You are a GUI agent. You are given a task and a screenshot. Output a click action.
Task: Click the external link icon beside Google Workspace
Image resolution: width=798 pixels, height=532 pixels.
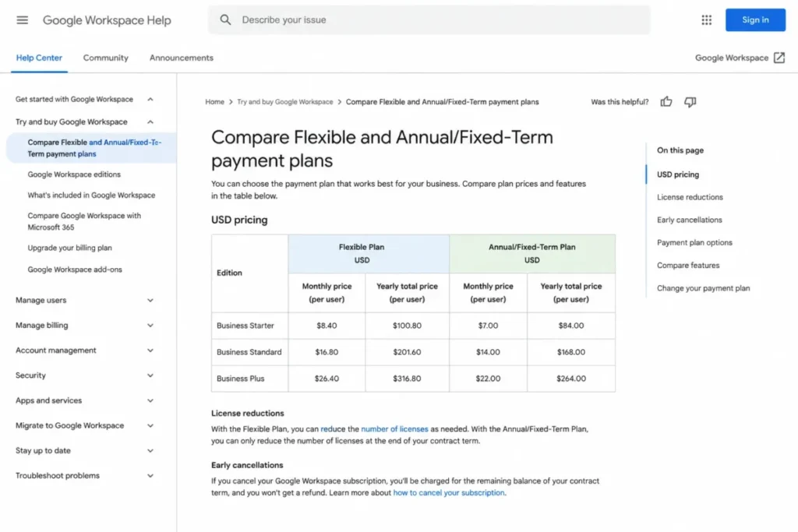pyautogui.click(x=779, y=58)
